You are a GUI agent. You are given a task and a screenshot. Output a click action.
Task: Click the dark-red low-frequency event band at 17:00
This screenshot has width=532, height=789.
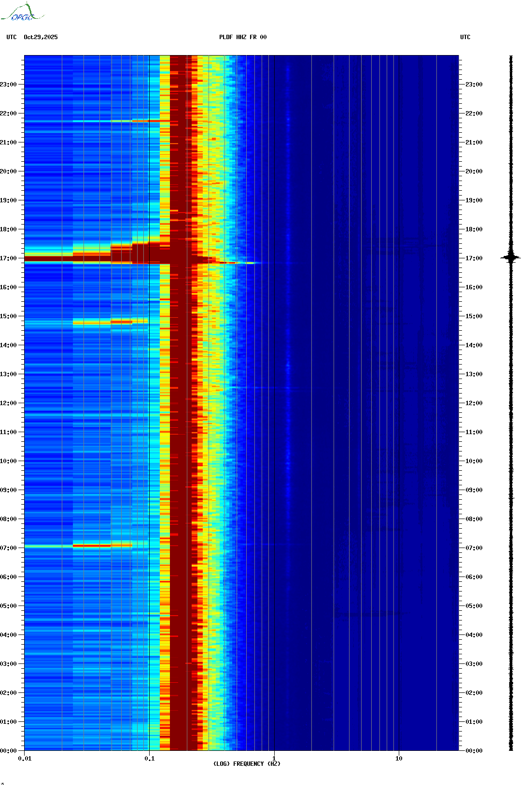point(92,259)
